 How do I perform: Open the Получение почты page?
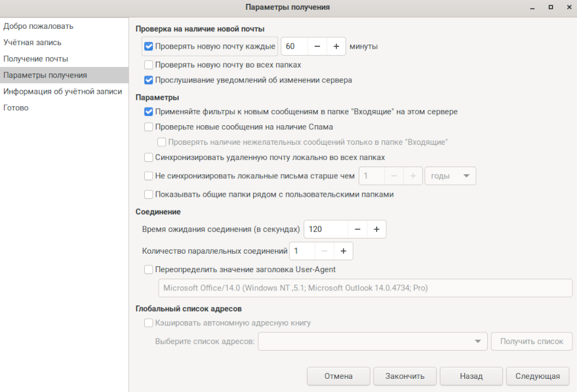coord(35,59)
